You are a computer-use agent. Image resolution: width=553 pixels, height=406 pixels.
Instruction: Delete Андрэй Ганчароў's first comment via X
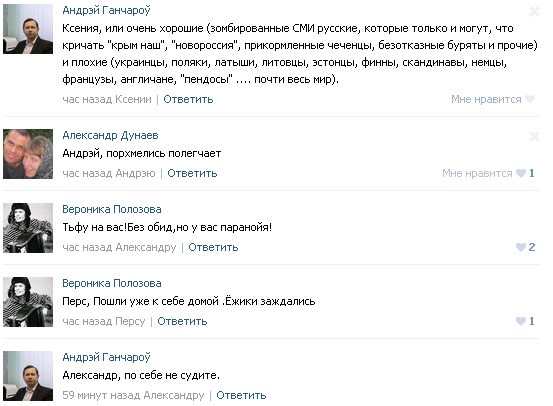pyautogui.click(x=534, y=12)
